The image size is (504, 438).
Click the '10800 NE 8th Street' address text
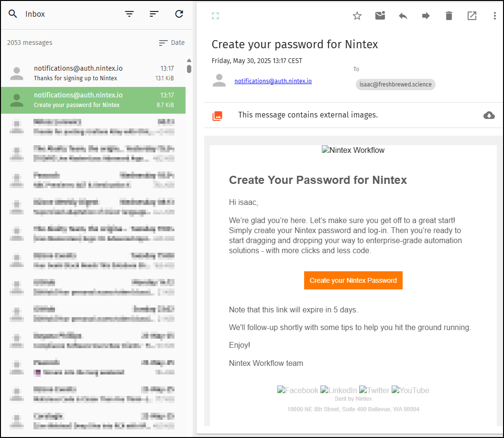tap(353, 409)
